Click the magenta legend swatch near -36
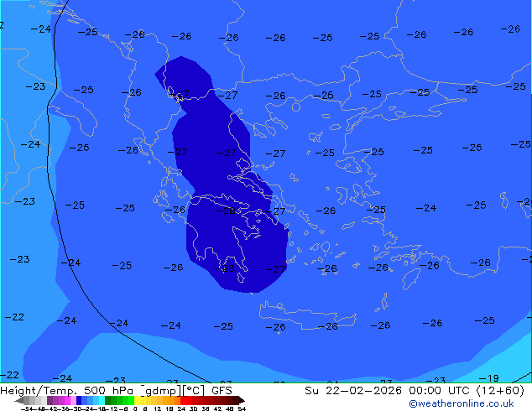The height and width of the screenshot is (411, 532). pos(67,400)
